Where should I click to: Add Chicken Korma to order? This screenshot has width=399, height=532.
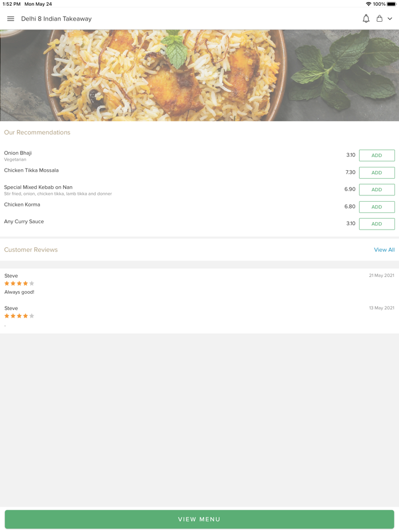(x=377, y=207)
